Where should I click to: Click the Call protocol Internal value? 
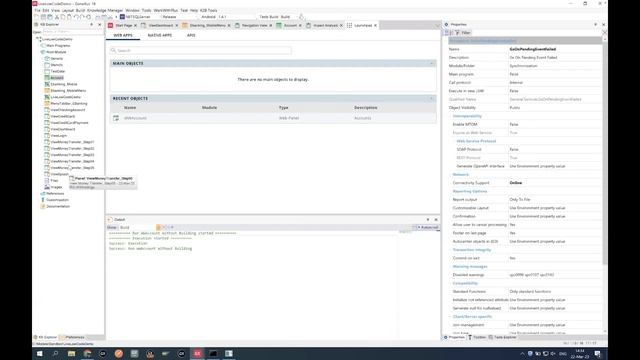516,83
